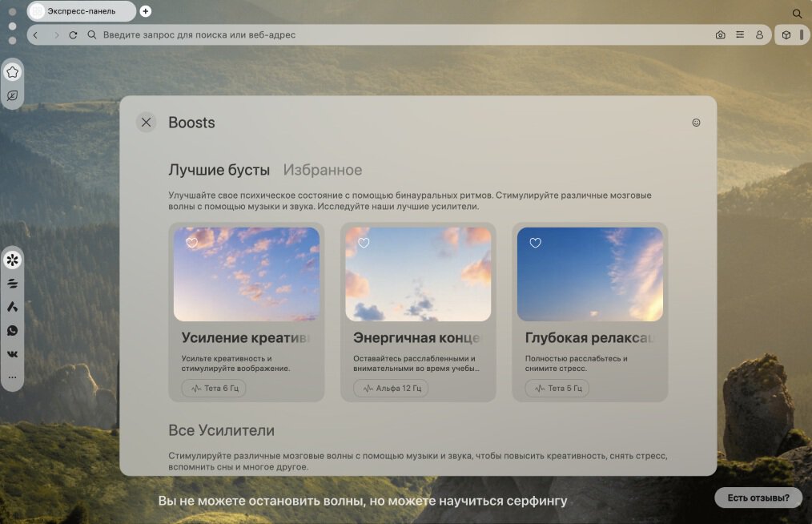
Task: Favorite the Усиление креатив boost heart
Action: point(192,243)
